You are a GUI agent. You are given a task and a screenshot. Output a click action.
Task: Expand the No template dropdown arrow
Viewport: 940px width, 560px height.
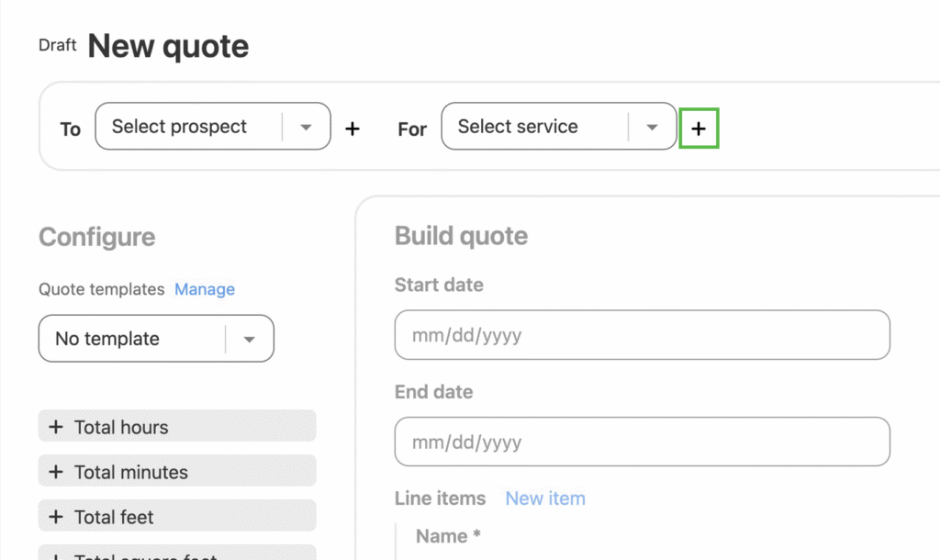point(249,340)
